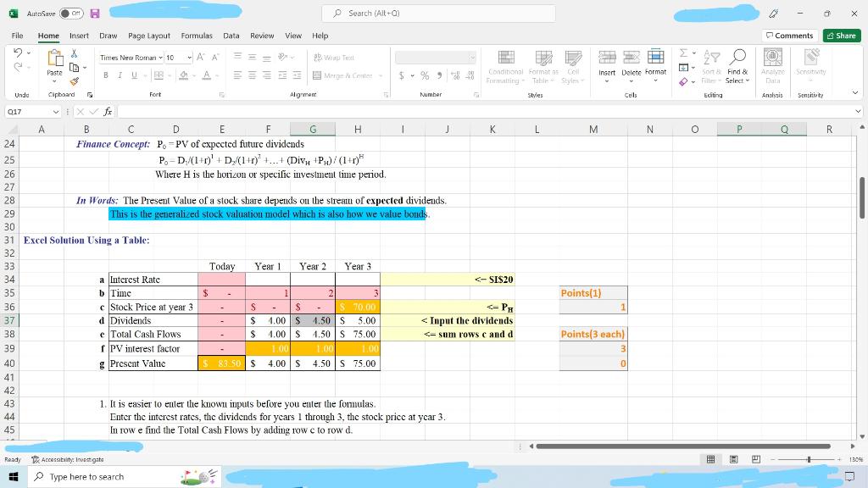Click the Comma Style icon

pyautogui.click(x=440, y=75)
